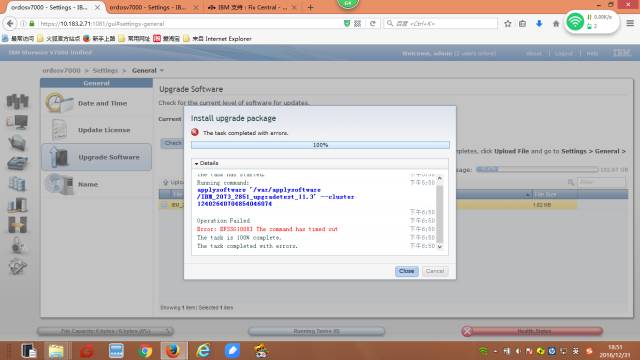The image size is (640, 360).
Task: Open the Internet Explorer bookmarks folder
Action: pos(218,38)
